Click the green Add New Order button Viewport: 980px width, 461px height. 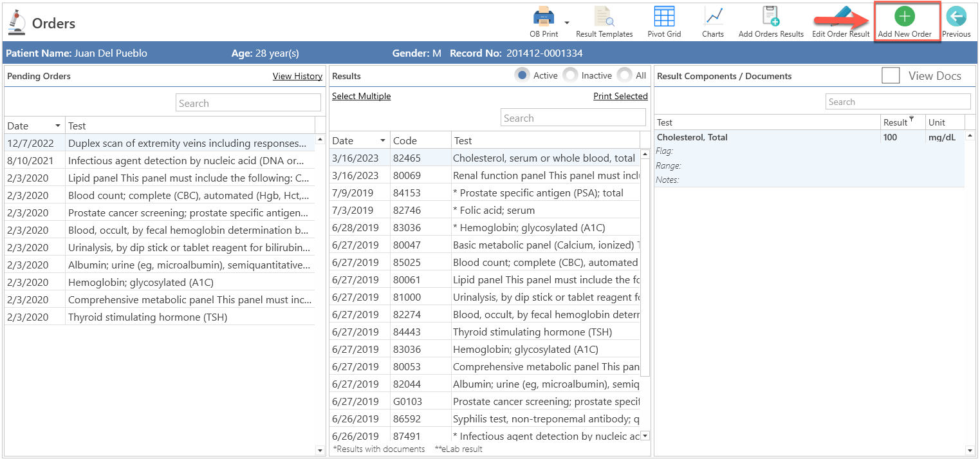click(x=905, y=16)
